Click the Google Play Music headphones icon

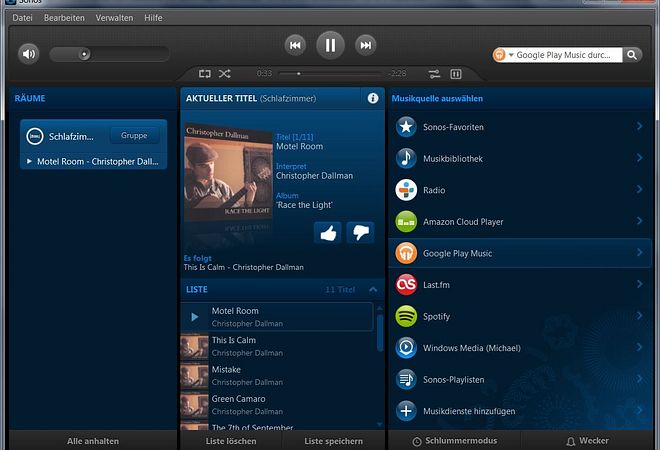point(406,253)
